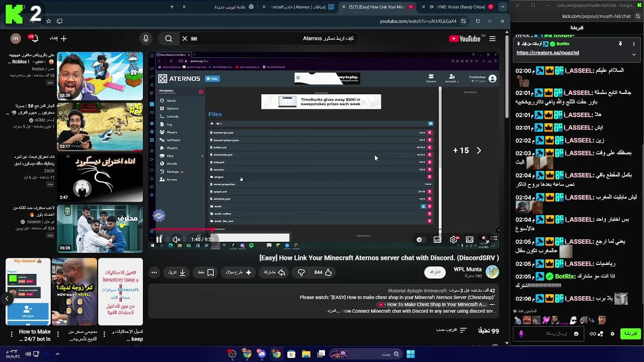This screenshot has height=362, width=644.
Task: Open Discord from the taskbar
Action: click(262, 354)
